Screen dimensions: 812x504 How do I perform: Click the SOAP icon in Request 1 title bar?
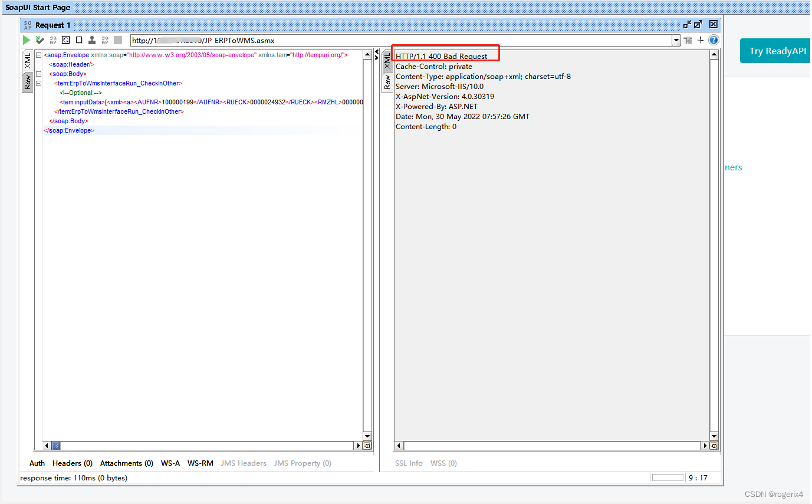click(x=28, y=25)
